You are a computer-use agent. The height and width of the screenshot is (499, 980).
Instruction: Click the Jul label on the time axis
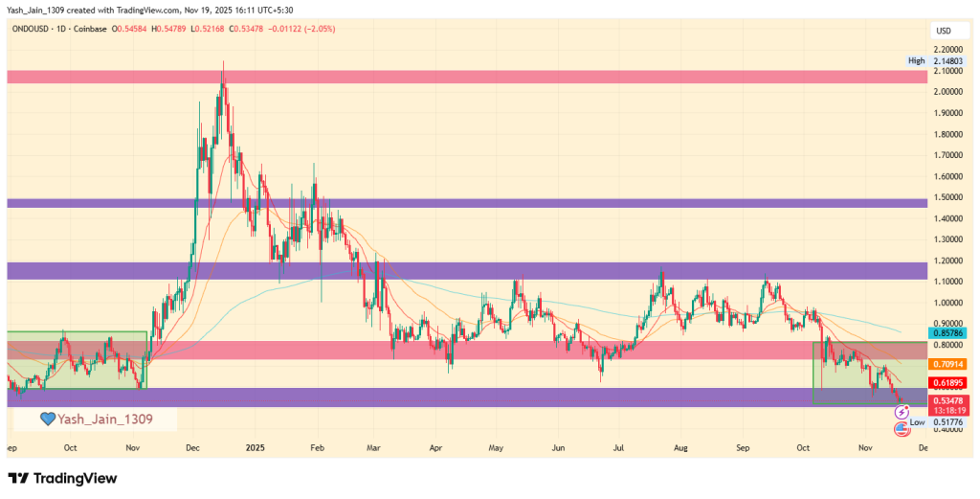[618, 446]
